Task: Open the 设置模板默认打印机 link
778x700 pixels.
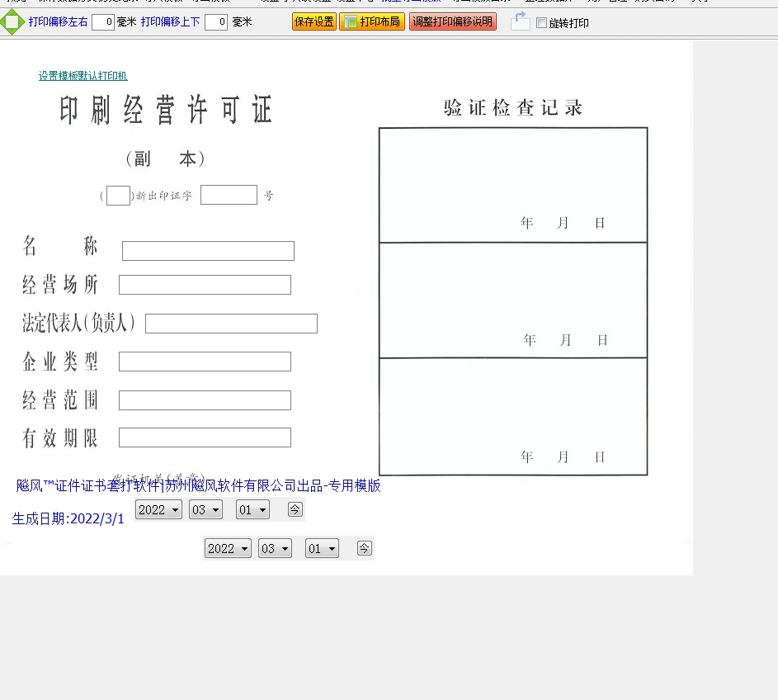Action: click(x=83, y=76)
